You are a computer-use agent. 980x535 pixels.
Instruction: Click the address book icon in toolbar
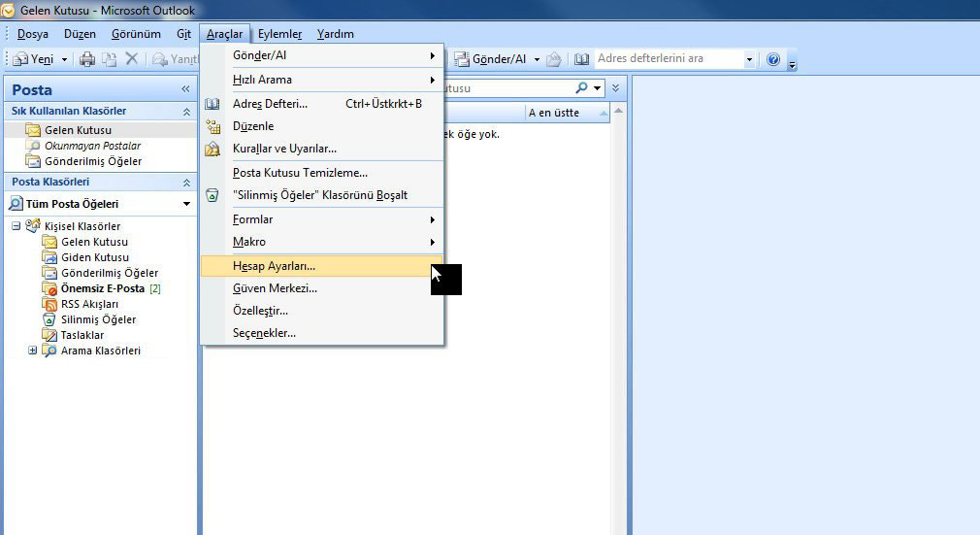(582, 59)
